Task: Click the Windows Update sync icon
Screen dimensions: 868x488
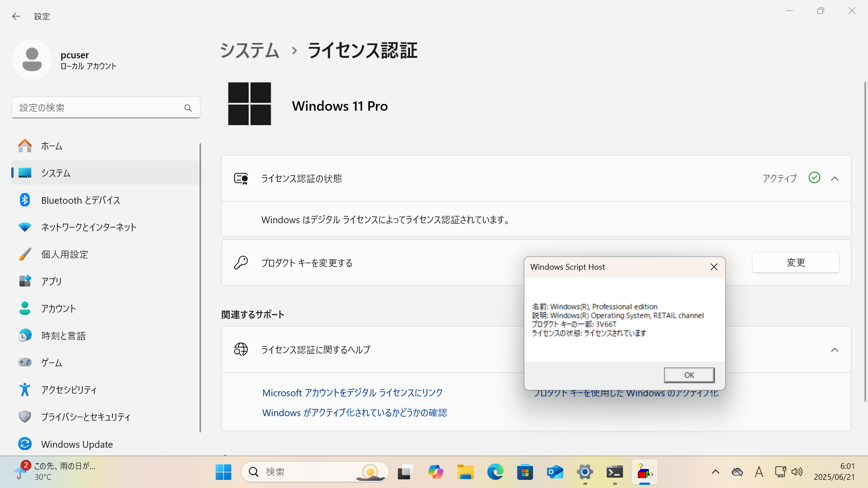Action: pos(25,444)
